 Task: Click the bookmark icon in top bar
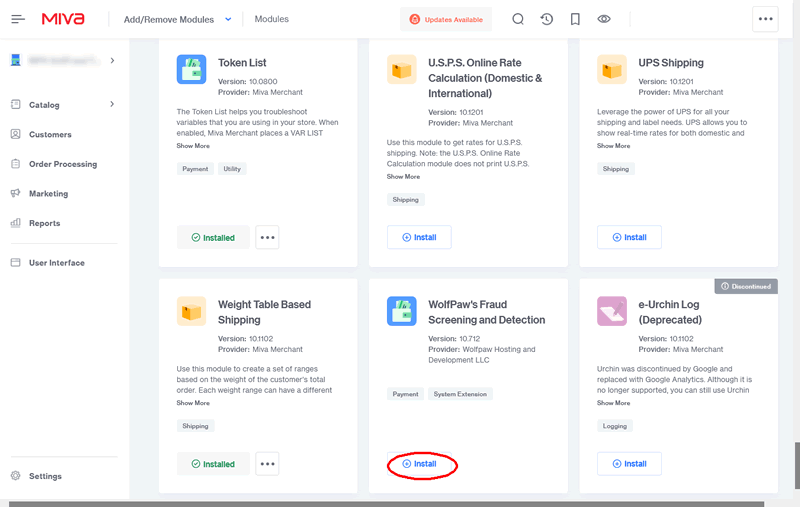575,19
